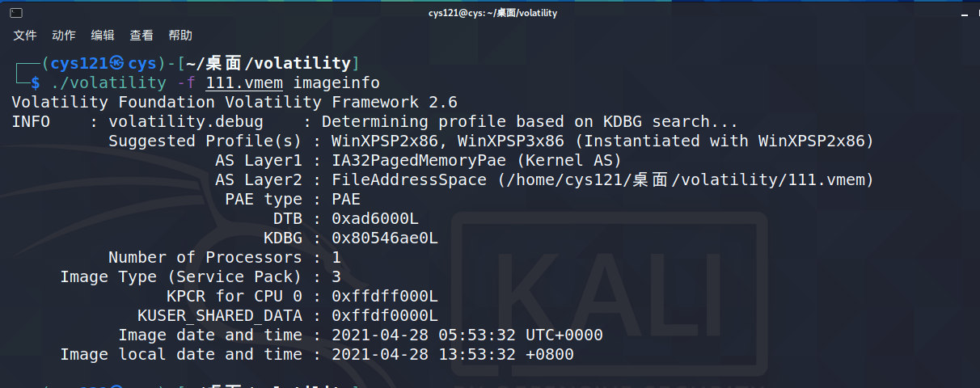Click the DTB value 0xad6000L
This screenshot has height=388, width=980.
pos(375,218)
